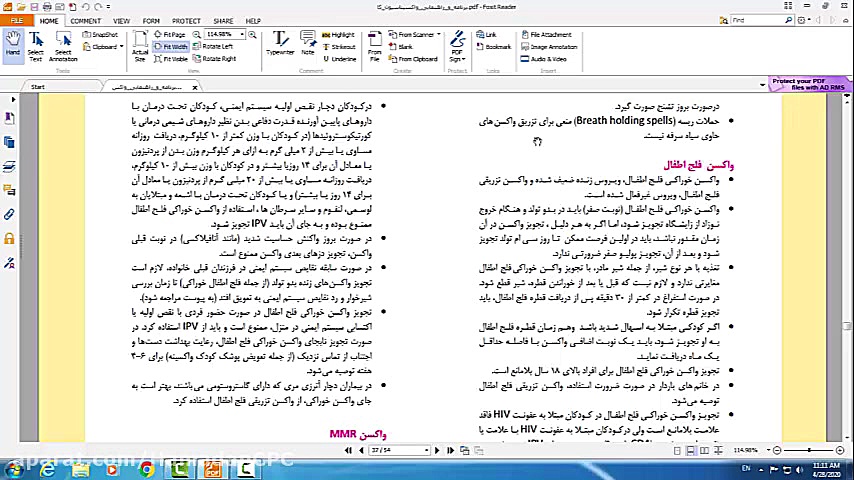The width and height of the screenshot is (854, 480).
Task: Choose the Select Annotation tool
Action: (x=63, y=46)
